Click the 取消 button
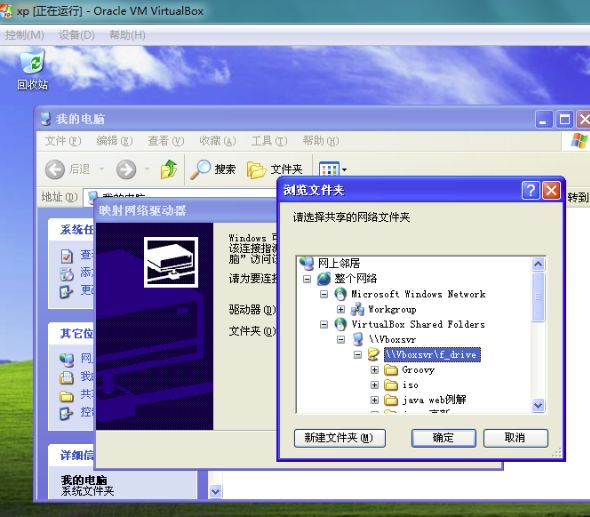 click(515, 438)
